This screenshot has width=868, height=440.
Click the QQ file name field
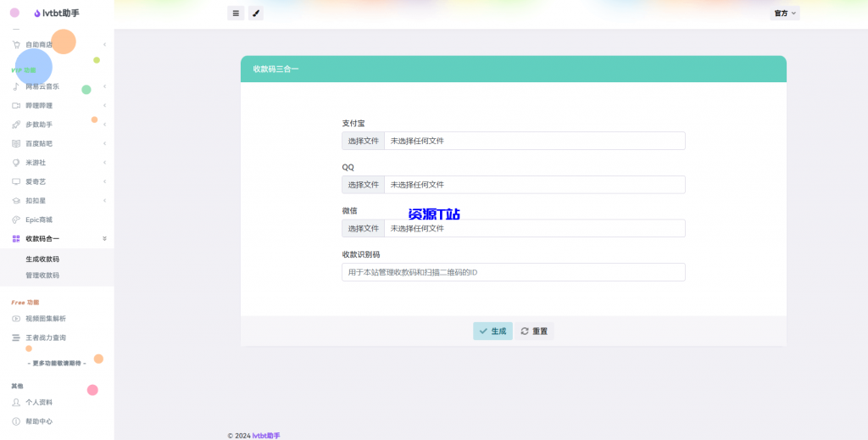point(535,185)
